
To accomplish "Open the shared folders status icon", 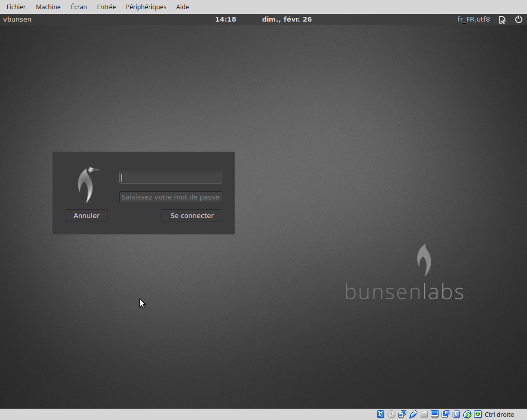I will click(424, 414).
